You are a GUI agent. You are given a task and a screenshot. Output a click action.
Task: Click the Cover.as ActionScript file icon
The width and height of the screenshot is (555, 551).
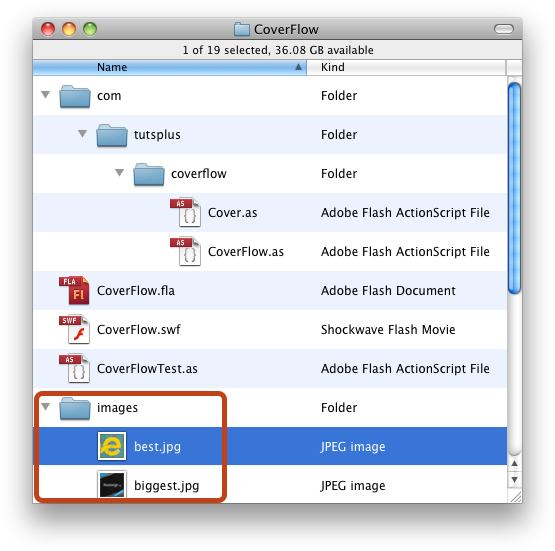[186, 212]
